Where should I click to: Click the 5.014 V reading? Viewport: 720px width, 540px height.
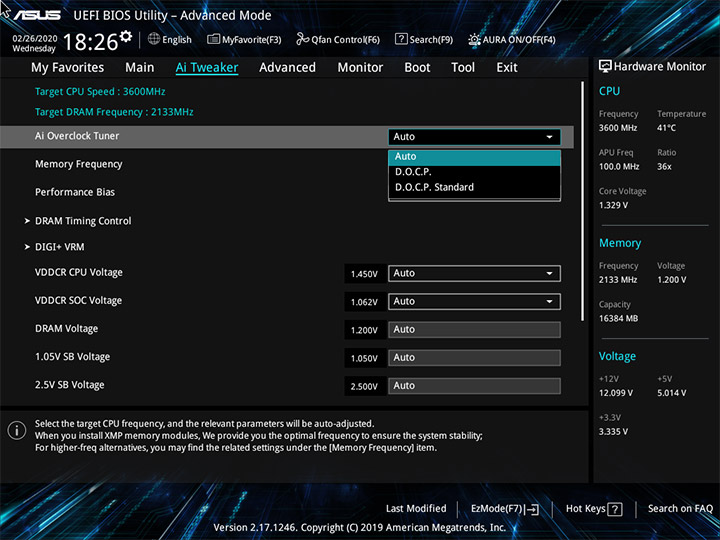pos(672,393)
